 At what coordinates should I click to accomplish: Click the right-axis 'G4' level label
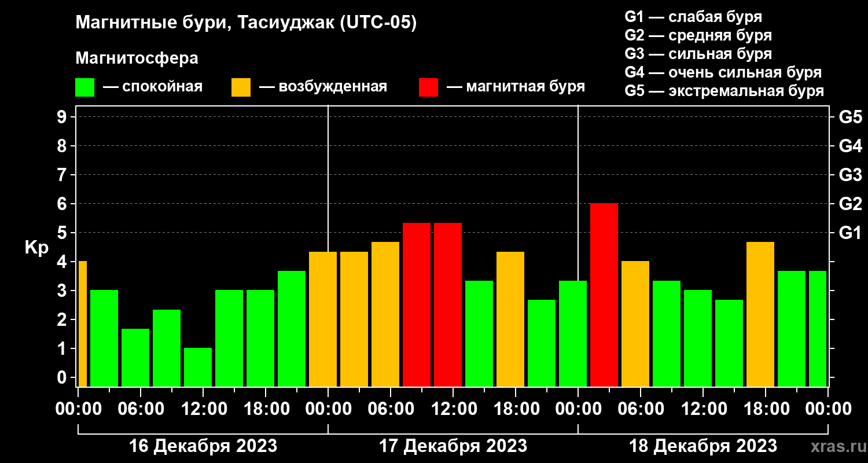[x=850, y=146]
